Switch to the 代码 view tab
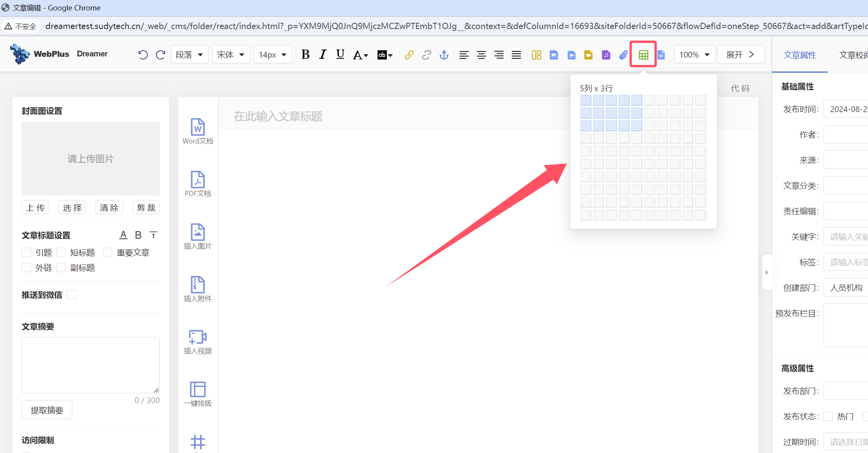The height and width of the screenshot is (453, 868). point(740,89)
